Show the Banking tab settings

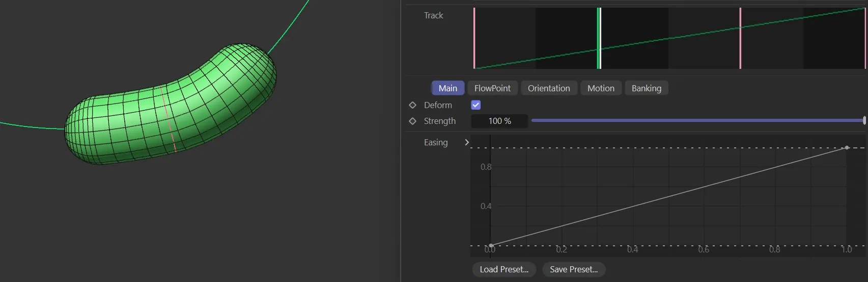pos(646,88)
